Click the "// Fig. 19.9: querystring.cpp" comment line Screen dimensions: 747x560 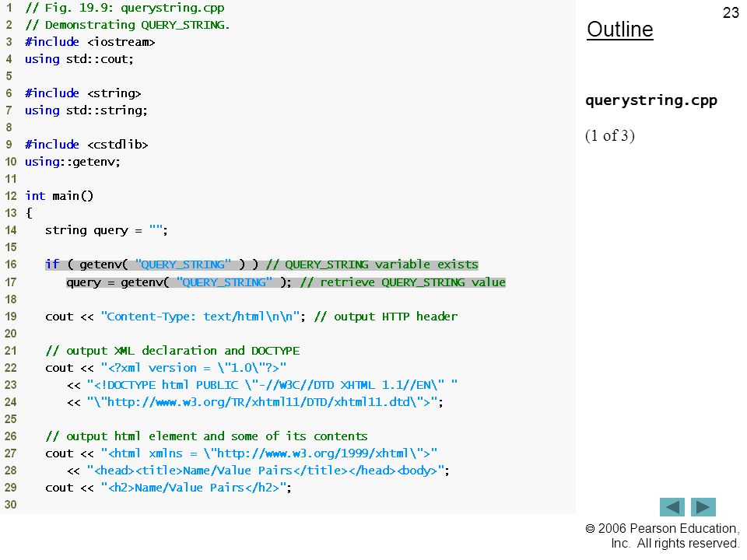[x=124, y=8]
